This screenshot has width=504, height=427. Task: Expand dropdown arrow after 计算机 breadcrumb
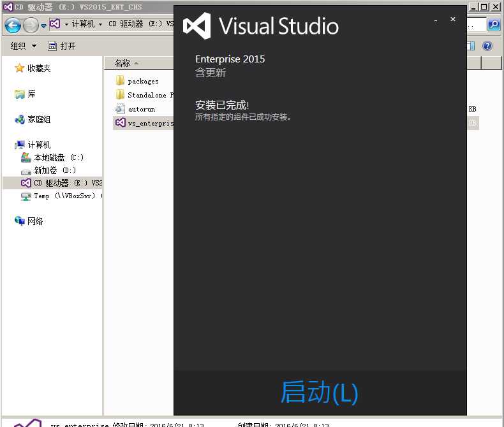(100, 24)
